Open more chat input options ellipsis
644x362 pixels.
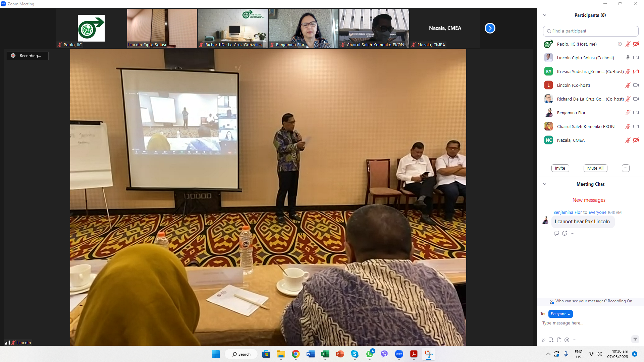[575, 340]
